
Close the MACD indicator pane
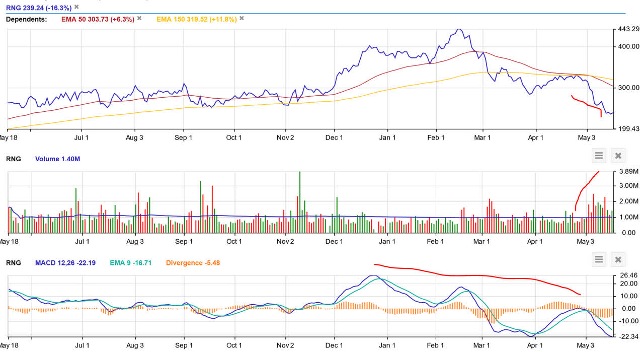tap(618, 259)
